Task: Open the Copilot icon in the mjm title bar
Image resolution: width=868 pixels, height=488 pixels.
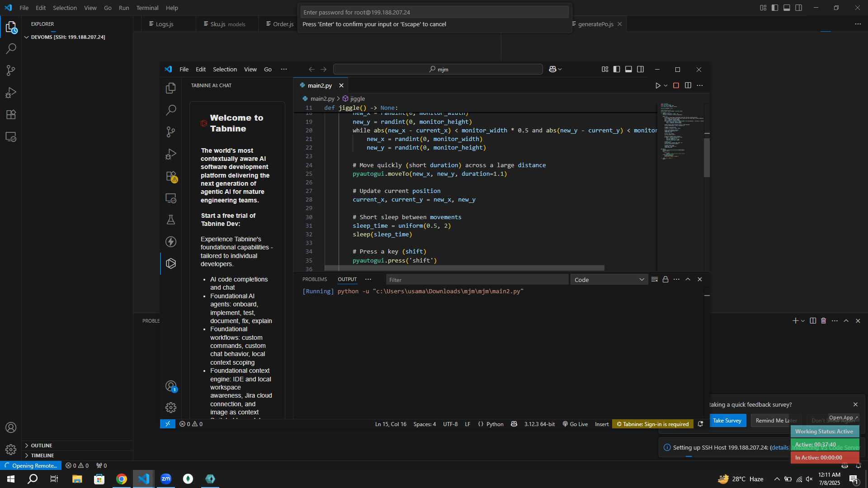Action: [552, 69]
